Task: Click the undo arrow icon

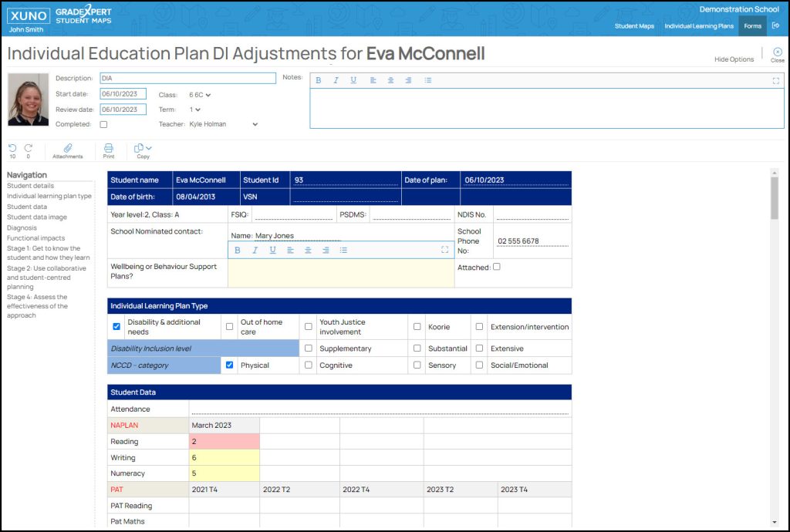Action: pos(12,148)
